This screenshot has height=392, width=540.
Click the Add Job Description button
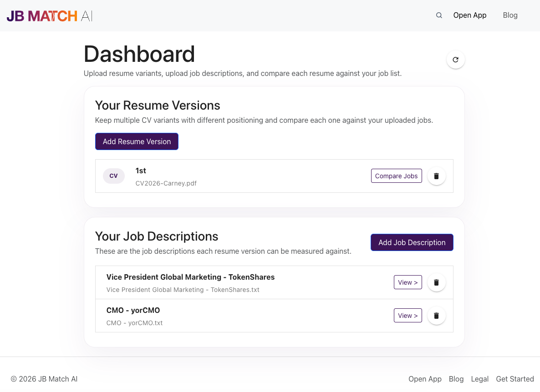pos(412,242)
